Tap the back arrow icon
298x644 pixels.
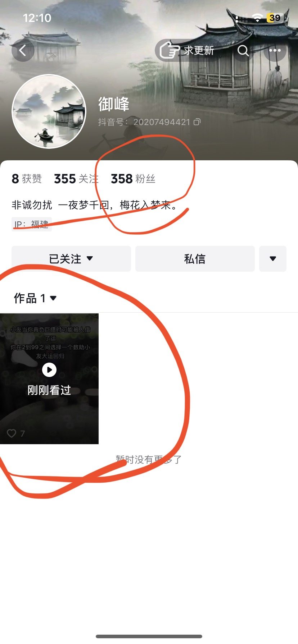click(x=23, y=50)
